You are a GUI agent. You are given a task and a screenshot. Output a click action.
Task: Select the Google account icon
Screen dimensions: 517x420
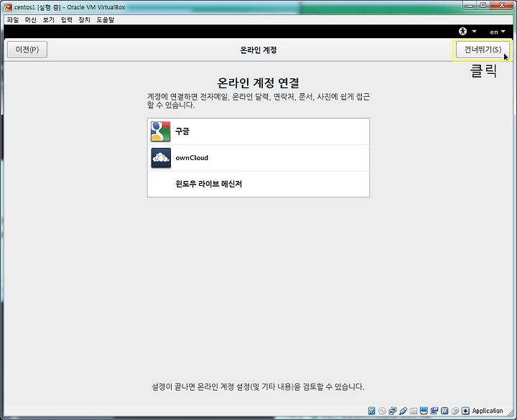tap(161, 131)
